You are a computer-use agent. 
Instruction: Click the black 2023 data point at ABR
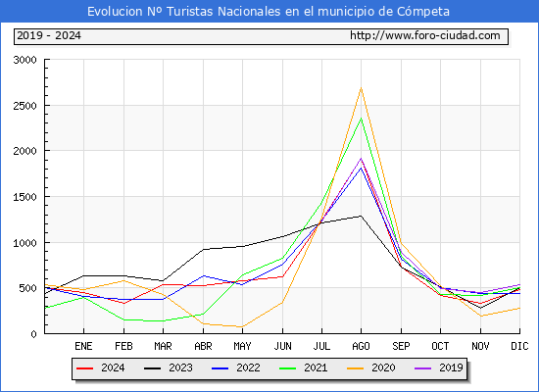[203, 250]
